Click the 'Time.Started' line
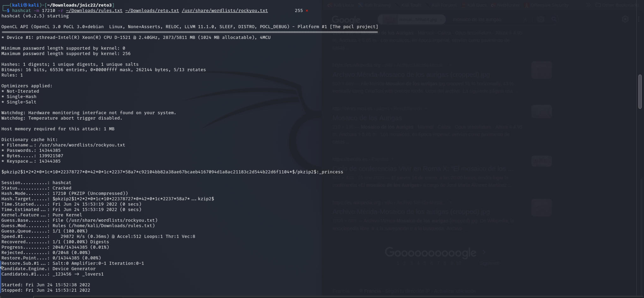This screenshot has width=644, height=298. click(x=71, y=204)
